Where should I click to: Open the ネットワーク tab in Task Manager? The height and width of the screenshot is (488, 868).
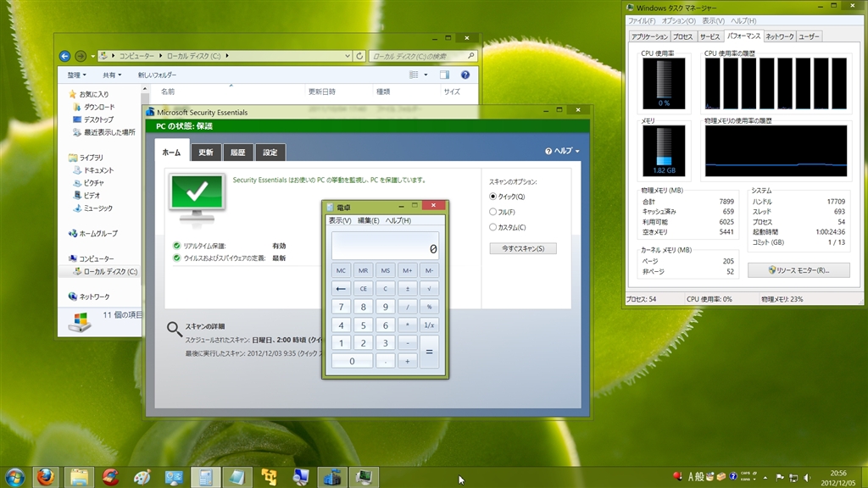click(x=779, y=36)
